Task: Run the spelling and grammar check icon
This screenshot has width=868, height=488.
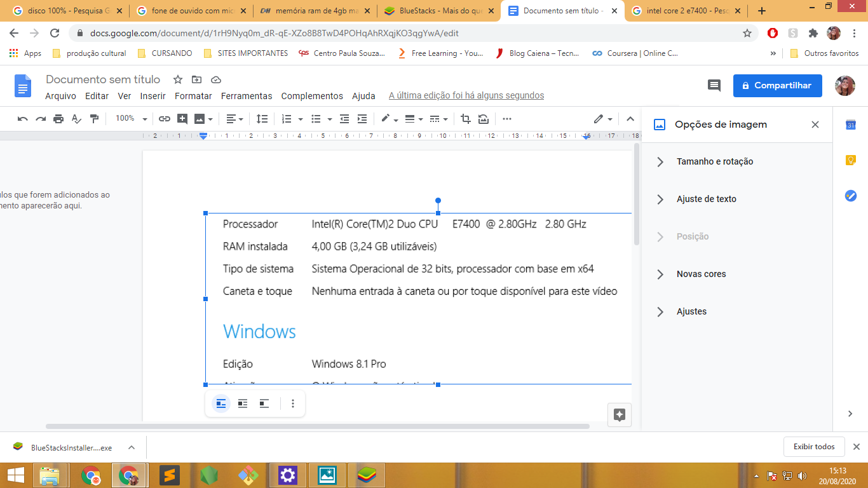Action: point(76,119)
